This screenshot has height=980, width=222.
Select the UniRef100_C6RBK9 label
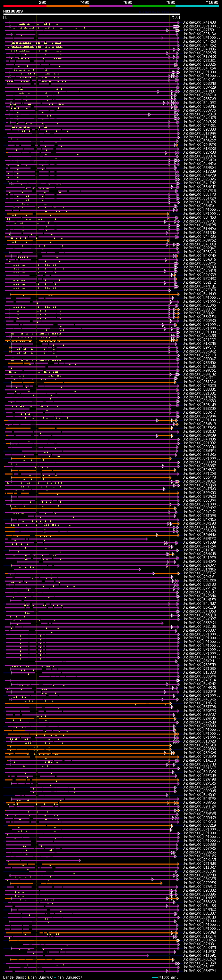pyautogui.click(x=199, y=114)
